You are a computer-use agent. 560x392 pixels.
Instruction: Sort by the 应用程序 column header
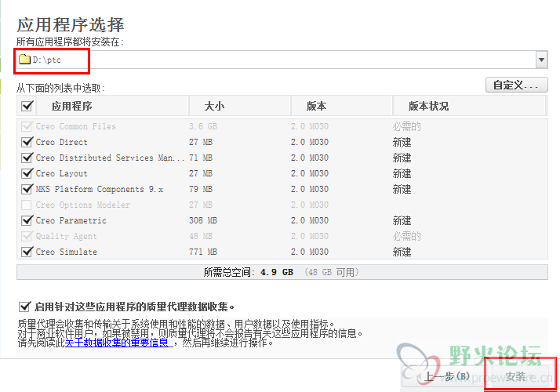pyautogui.click(x=112, y=106)
